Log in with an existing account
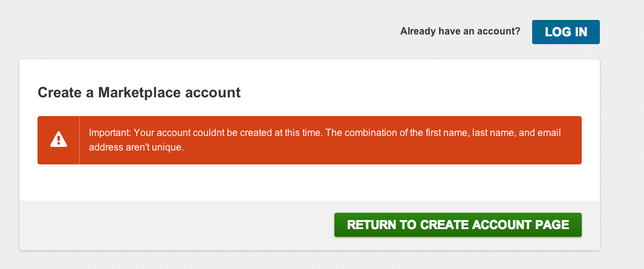644x269 pixels. click(x=565, y=32)
